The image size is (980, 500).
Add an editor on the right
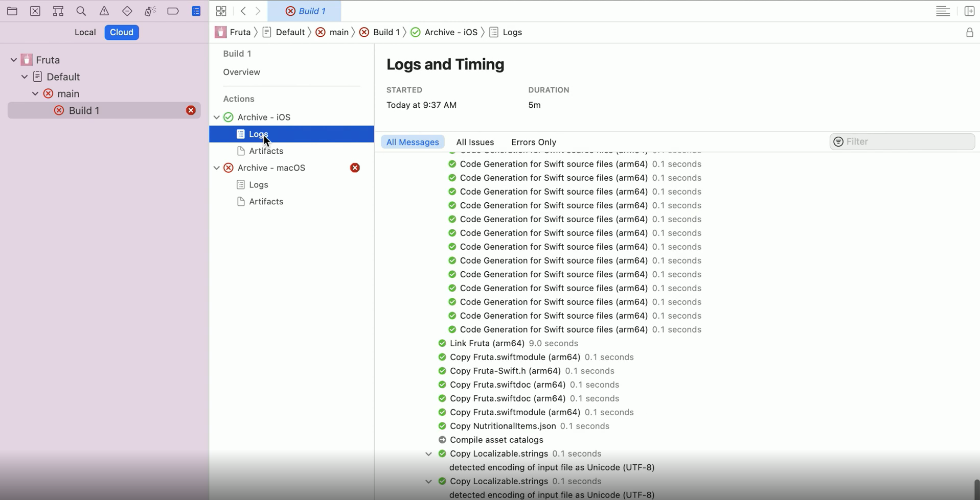pos(969,11)
